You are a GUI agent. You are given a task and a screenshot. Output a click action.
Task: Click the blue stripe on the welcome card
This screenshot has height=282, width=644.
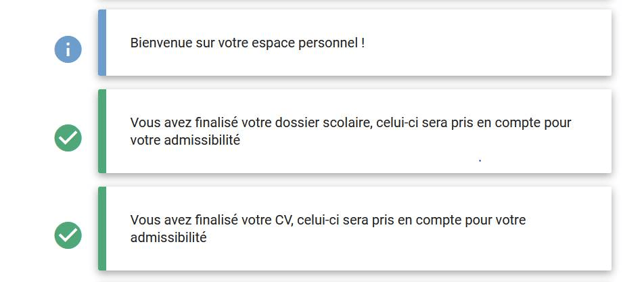click(x=102, y=43)
